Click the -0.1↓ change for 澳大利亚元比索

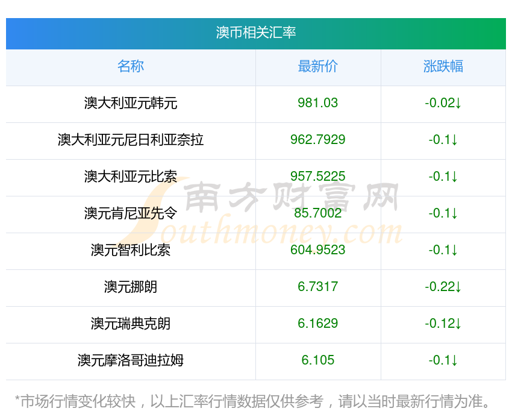pyautogui.click(x=443, y=177)
